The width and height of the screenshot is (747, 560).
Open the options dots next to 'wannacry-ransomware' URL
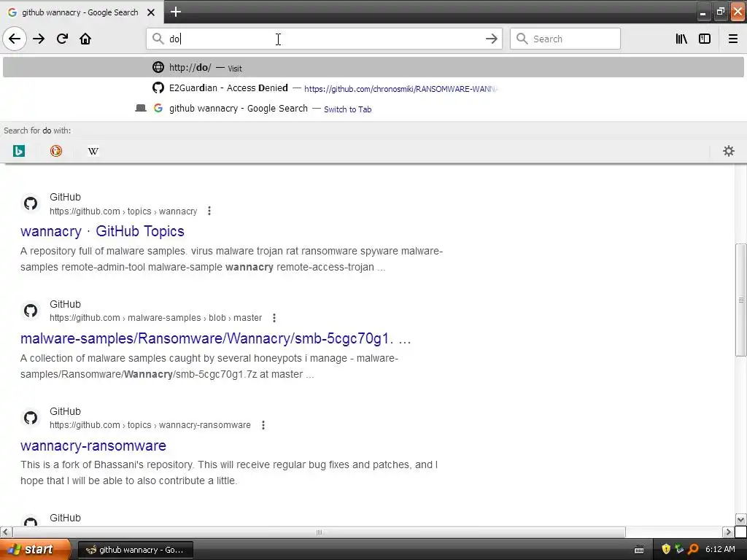[x=263, y=425]
